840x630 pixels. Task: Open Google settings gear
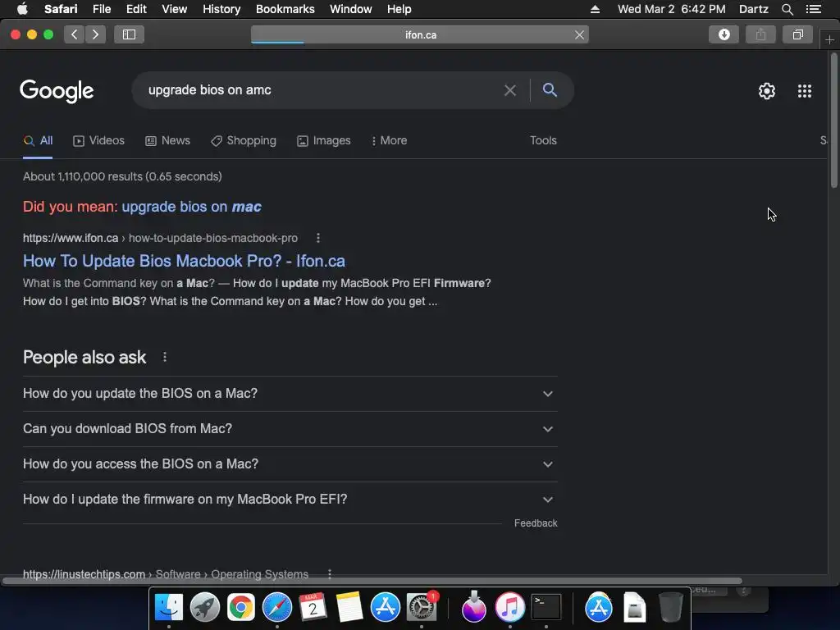pyautogui.click(x=767, y=91)
